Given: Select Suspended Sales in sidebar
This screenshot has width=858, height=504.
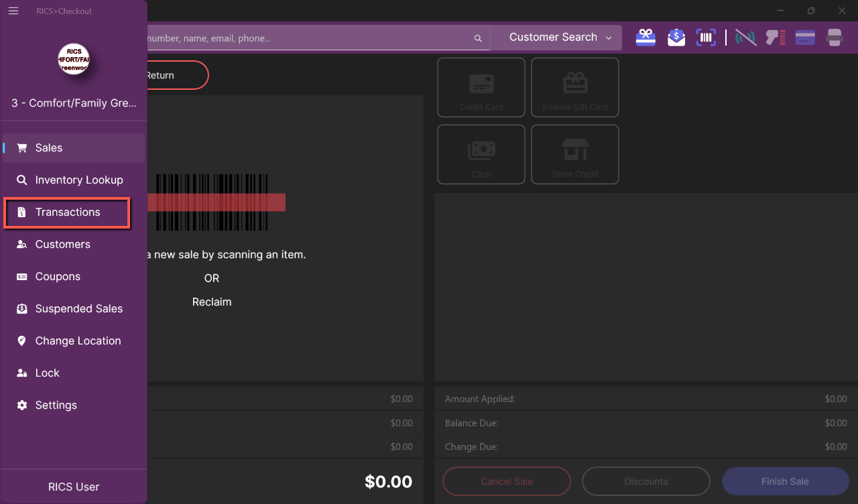Looking at the screenshot, I should 78,309.
